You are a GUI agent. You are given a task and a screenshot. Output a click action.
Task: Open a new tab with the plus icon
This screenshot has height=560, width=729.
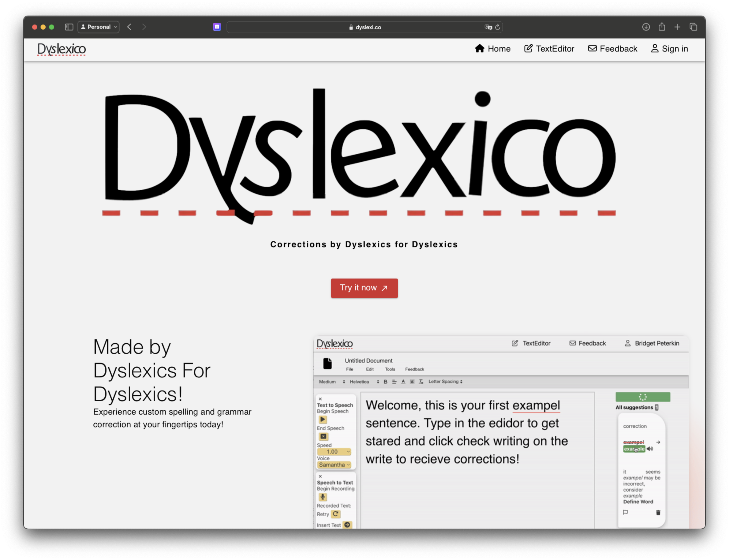point(677,27)
